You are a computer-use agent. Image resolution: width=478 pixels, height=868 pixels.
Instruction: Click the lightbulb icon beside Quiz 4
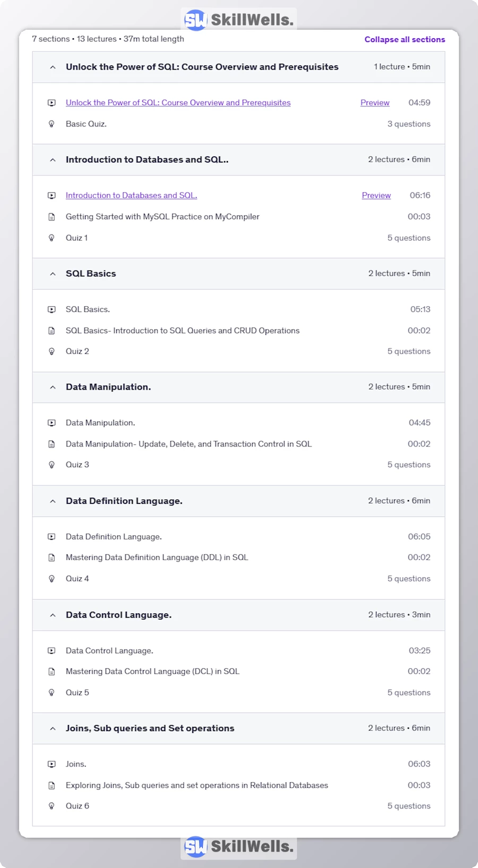click(52, 579)
